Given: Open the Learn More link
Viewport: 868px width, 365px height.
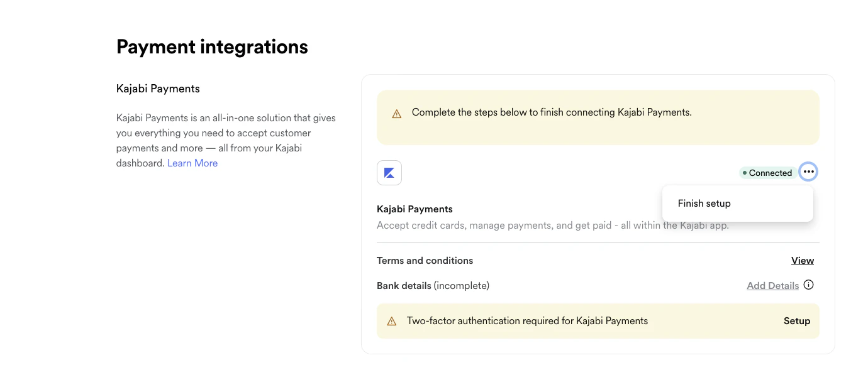Looking at the screenshot, I should (192, 163).
